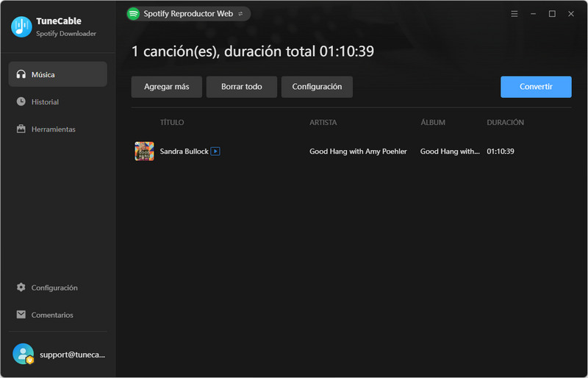Close the TuneCable window

coord(571,14)
